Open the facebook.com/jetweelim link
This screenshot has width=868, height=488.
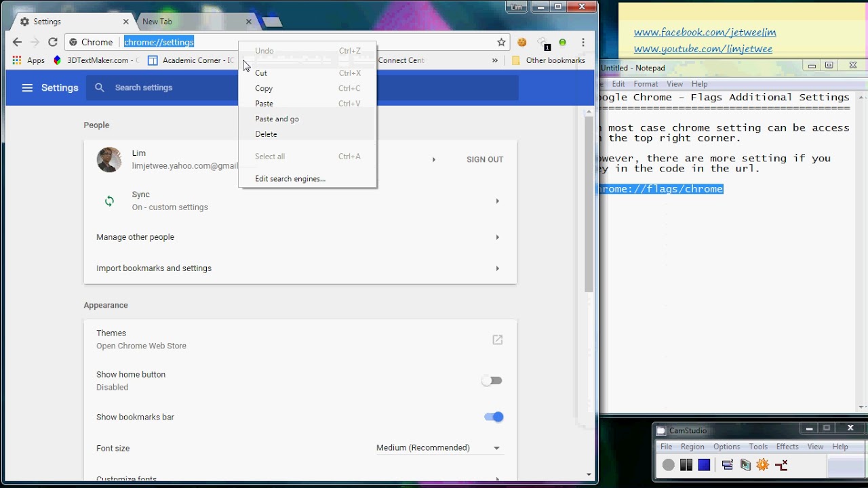coord(705,32)
